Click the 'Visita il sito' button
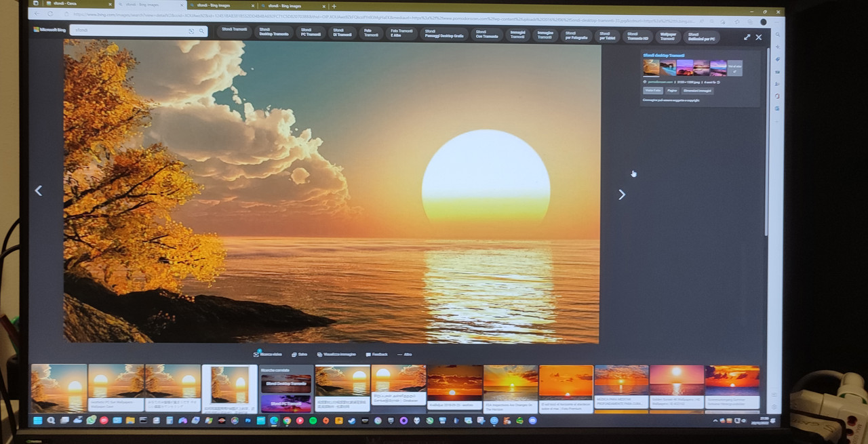This screenshot has height=444, width=868. coord(652,90)
